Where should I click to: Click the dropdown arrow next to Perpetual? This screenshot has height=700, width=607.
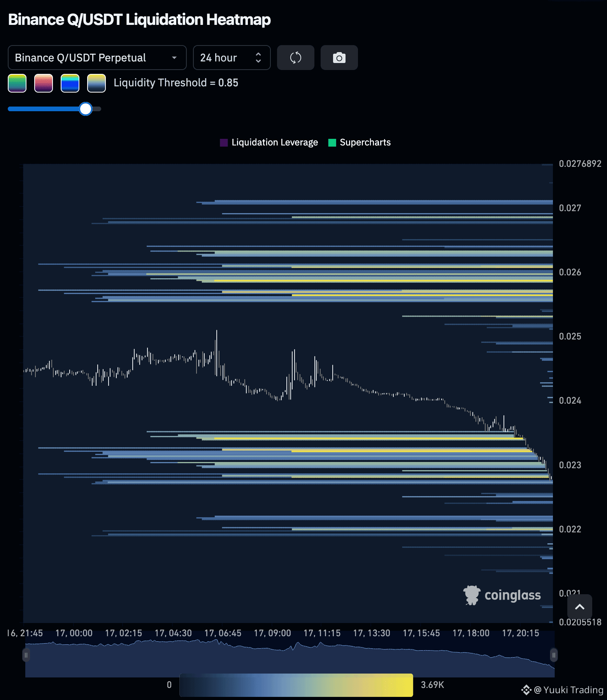(x=174, y=58)
